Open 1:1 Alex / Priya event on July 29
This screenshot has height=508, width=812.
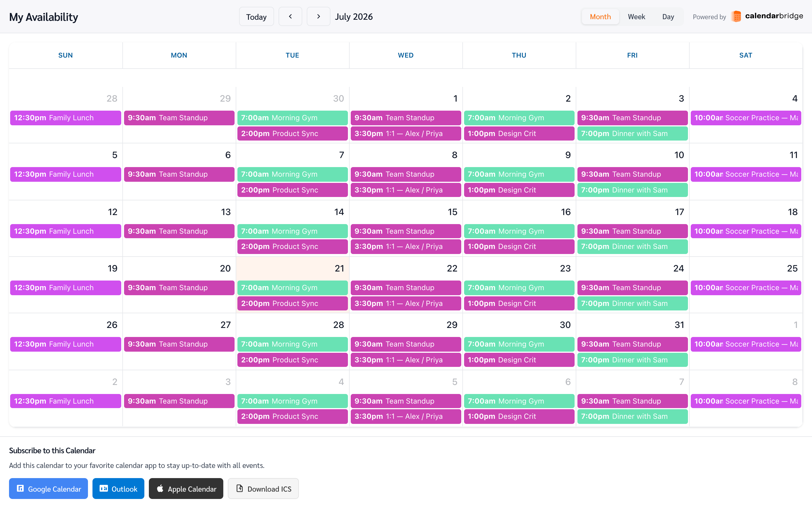406,360
